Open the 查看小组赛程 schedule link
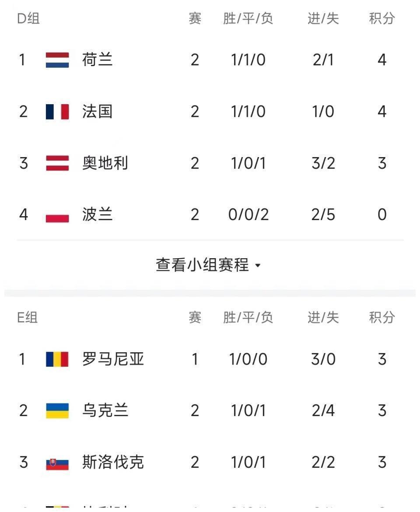420x512 pixels. point(202,265)
